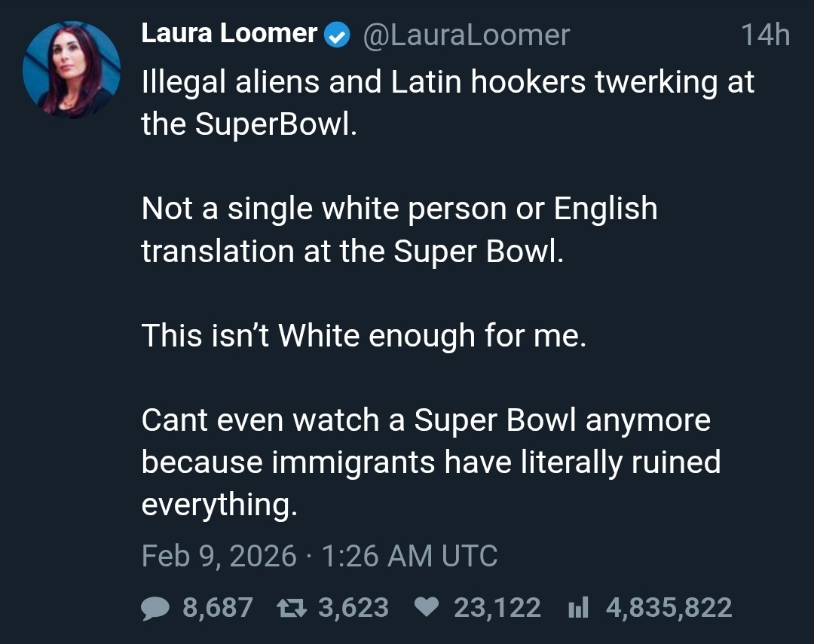Click the 1:26 AM UTC time
Image resolution: width=814 pixels, height=644 pixels.
point(409,557)
